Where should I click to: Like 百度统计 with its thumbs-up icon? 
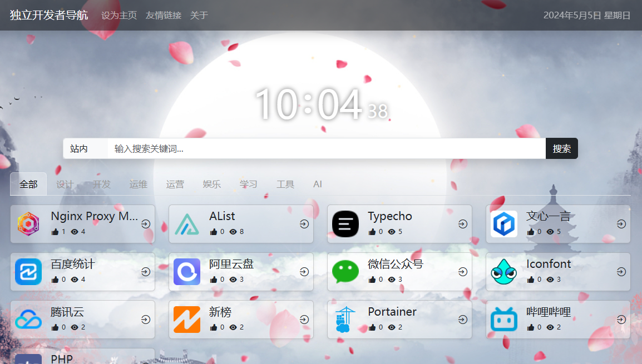pos(55,280)
